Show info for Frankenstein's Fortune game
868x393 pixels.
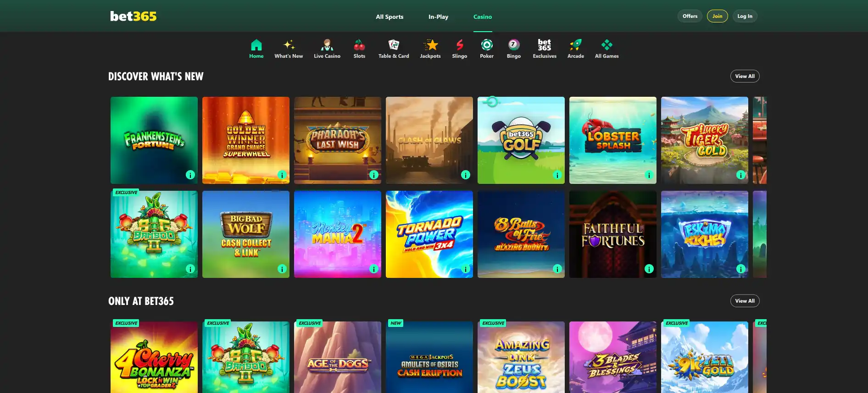pyautogui.click(x=190, y=175)
